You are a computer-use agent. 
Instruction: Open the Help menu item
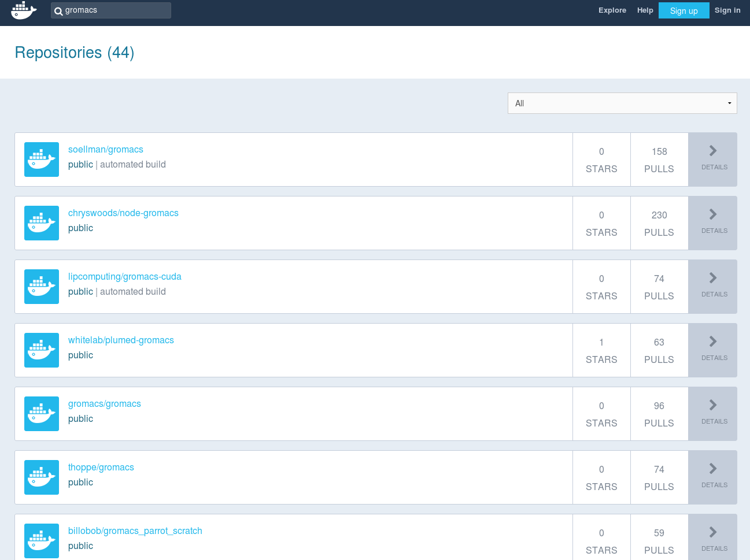click(x=645, y=10)
